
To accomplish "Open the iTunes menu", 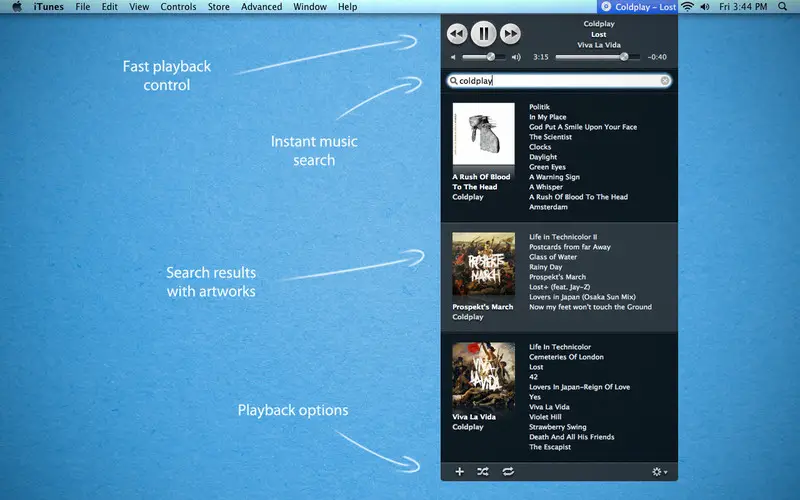I will coord(48,7).
